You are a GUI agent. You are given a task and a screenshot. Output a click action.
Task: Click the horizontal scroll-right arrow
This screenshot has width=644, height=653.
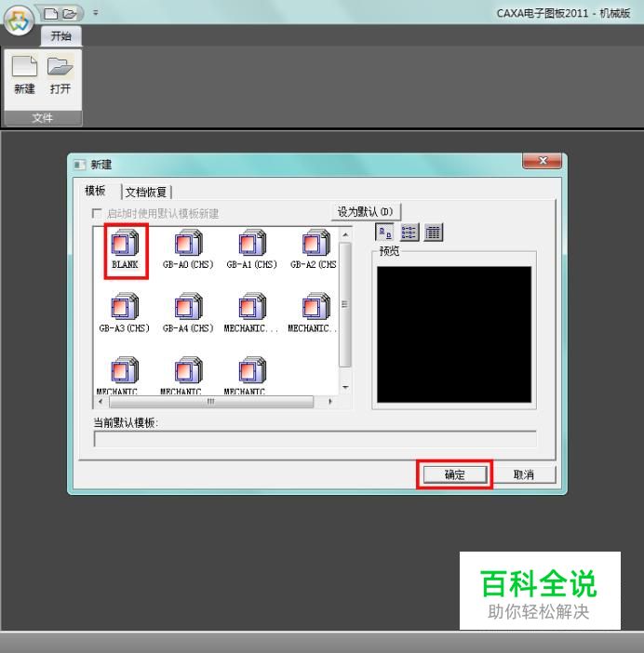coord(330,402)
